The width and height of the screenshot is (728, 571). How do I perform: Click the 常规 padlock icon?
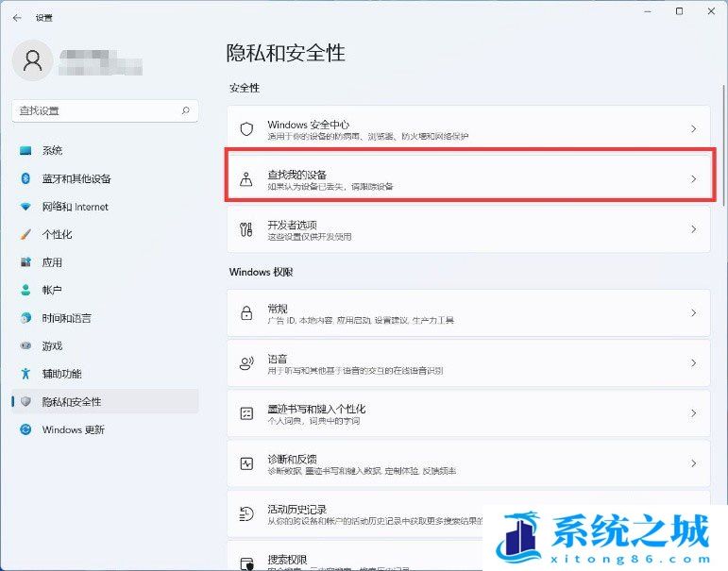tap(246, 313)
